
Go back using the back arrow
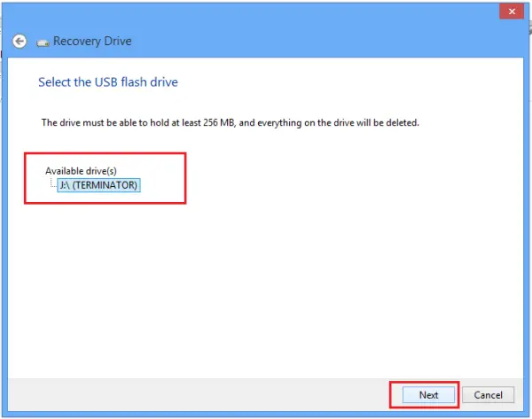pyautogui.click(x=20, y=42)
